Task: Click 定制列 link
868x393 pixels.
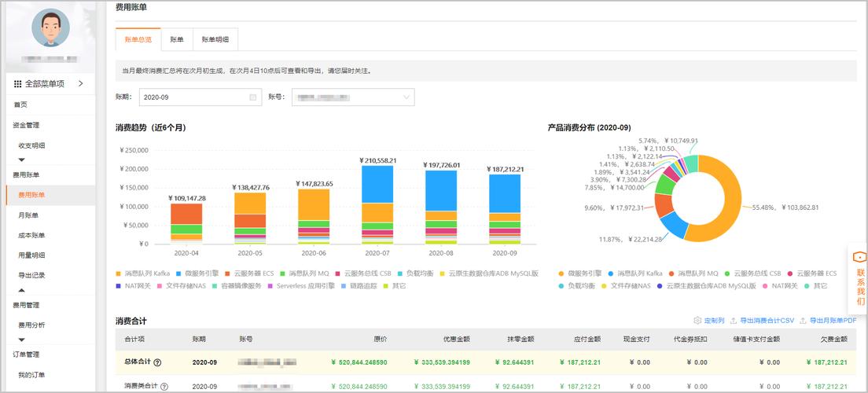Action: click(714, 321)
